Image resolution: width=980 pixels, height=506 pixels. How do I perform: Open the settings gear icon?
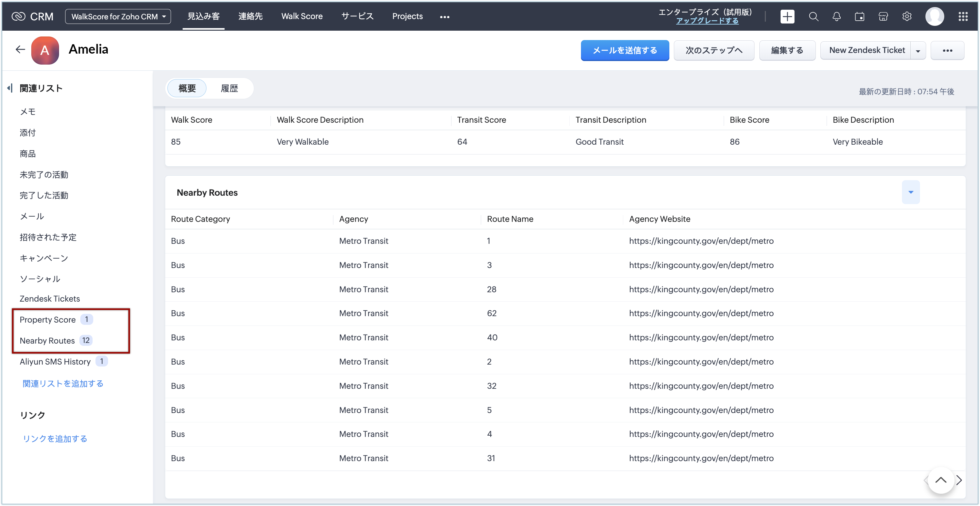[x=906, y=16]
